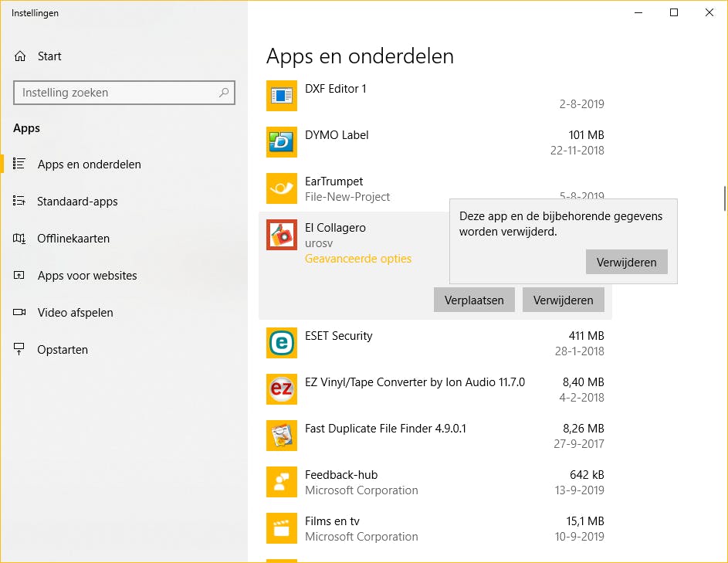
Task: Click the DXF Editor 1 app icon
Action: pyautogui.click(x=281, y=96)
